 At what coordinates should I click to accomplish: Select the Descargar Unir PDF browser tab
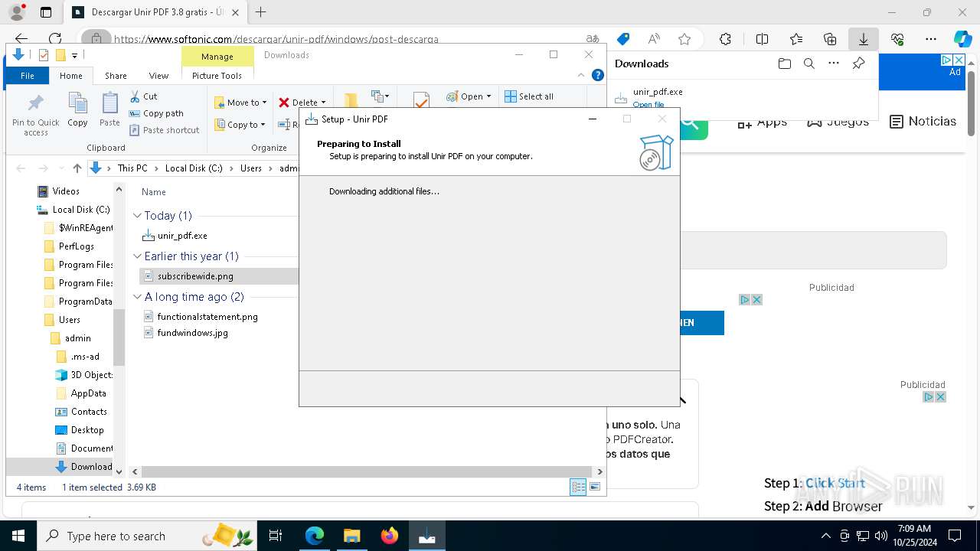(155, 12)
